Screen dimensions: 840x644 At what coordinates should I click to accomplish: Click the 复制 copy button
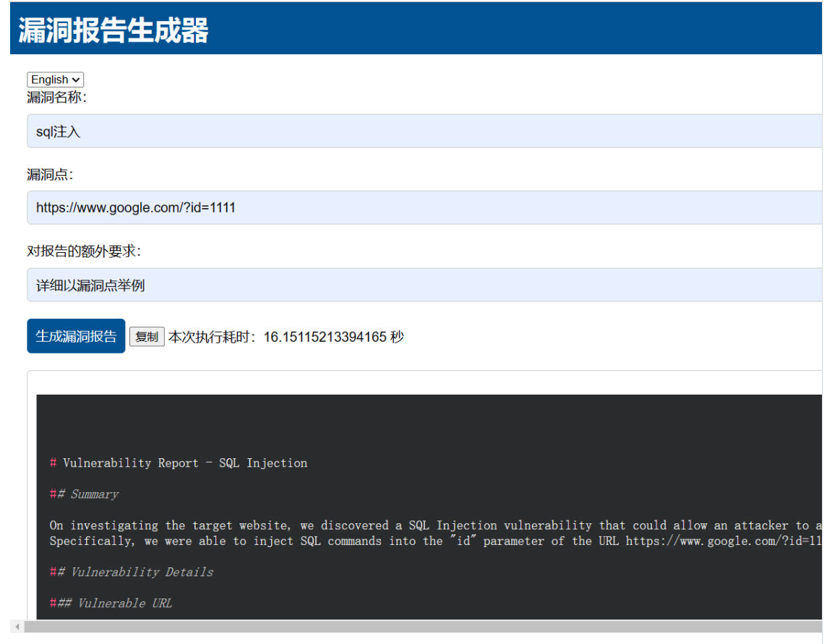tap(147, 337)
